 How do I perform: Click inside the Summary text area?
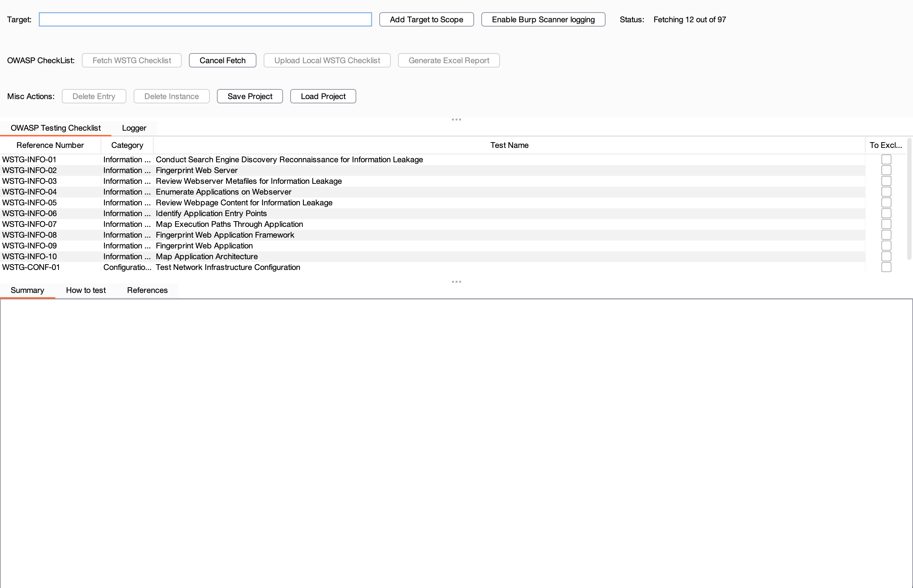457,443
